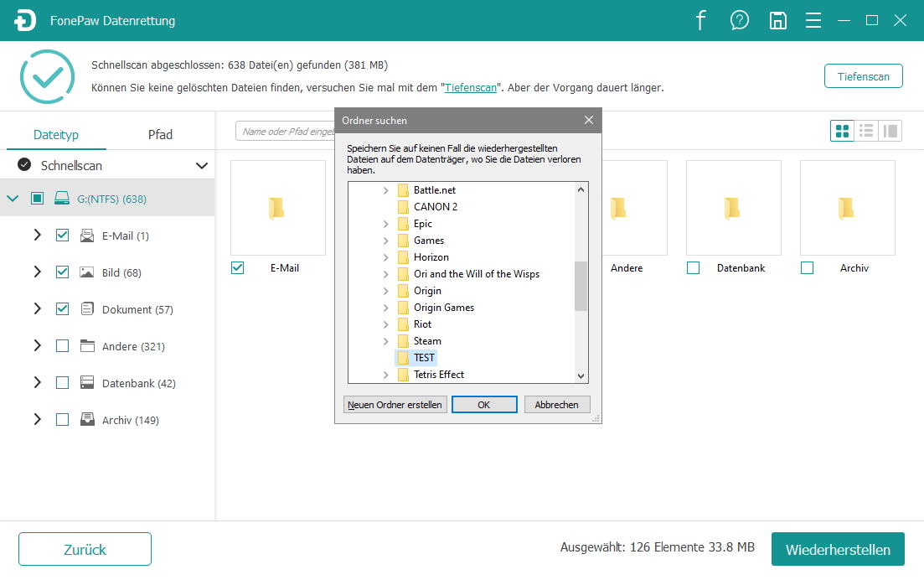Expand the Bild (68) tree node
Image resolution: width=924 pixels, height=580 pixels.
[x=37, y=272]
